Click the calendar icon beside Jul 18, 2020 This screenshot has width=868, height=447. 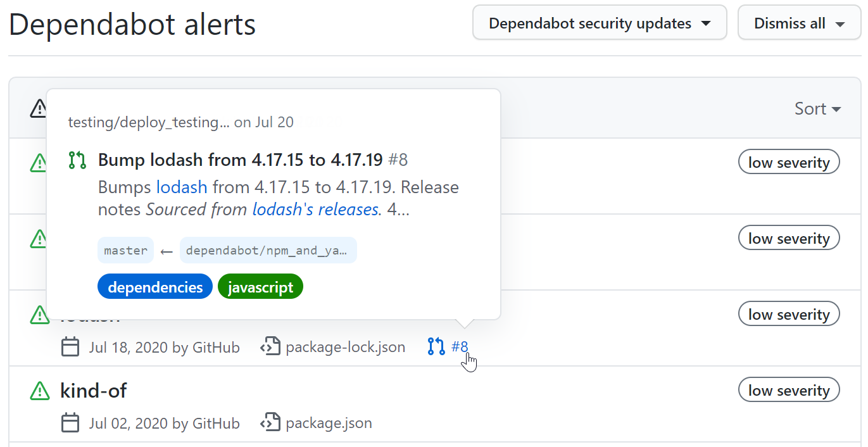click(x=70, y=347)
